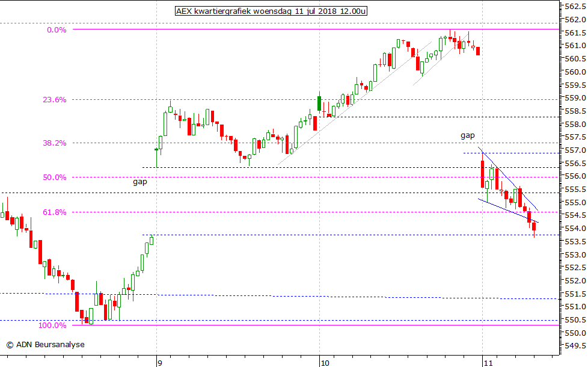Click the price label '552.0' on the axis

point(575,281)
